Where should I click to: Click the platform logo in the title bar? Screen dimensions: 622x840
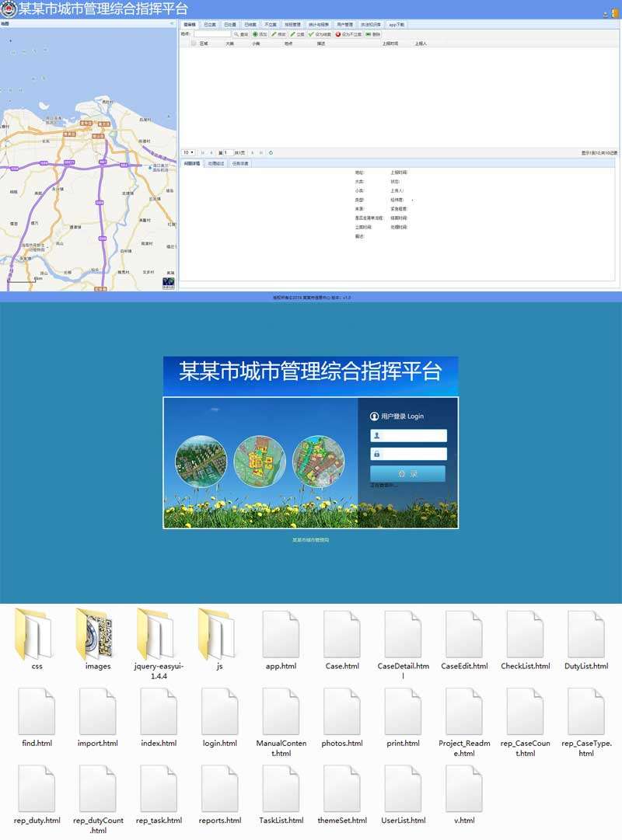(8, 8)
